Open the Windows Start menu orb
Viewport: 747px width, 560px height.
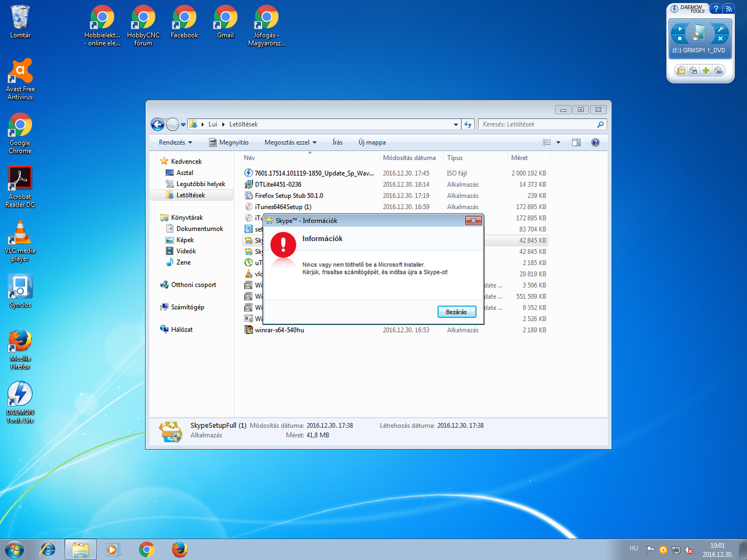(x=14, y=549)
